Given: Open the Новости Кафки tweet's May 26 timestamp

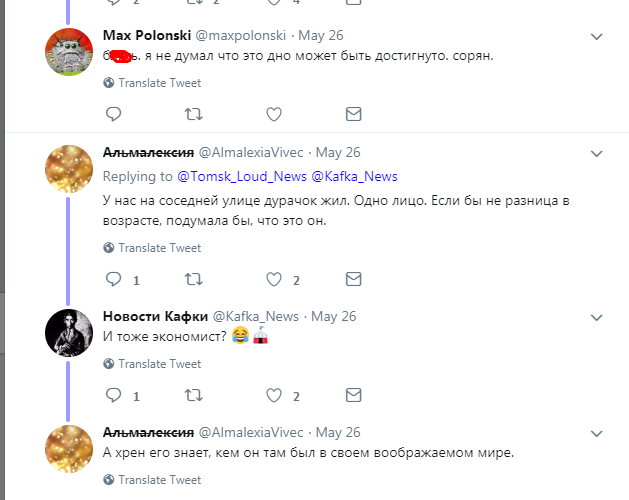Looking at the screenshot, I should point(334,316).
